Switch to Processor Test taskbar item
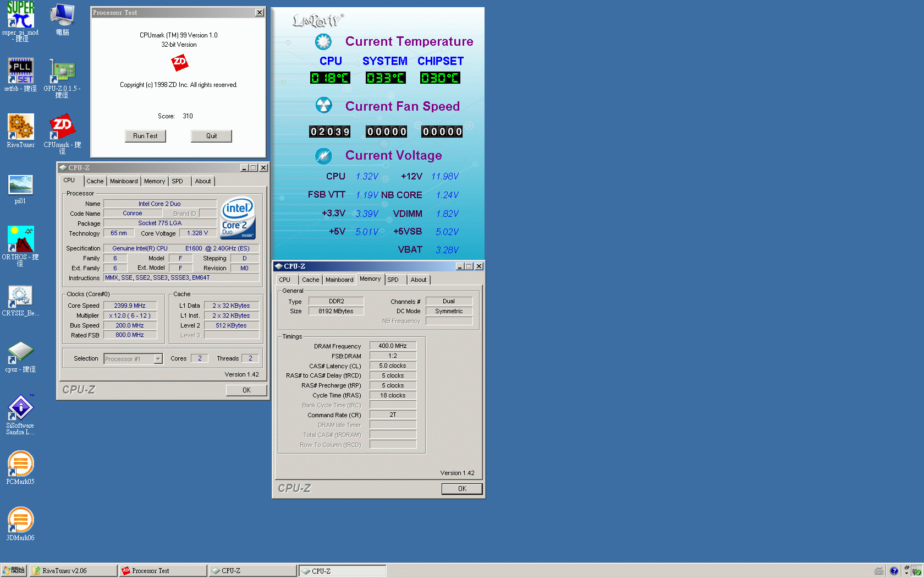 coord(163,571)
